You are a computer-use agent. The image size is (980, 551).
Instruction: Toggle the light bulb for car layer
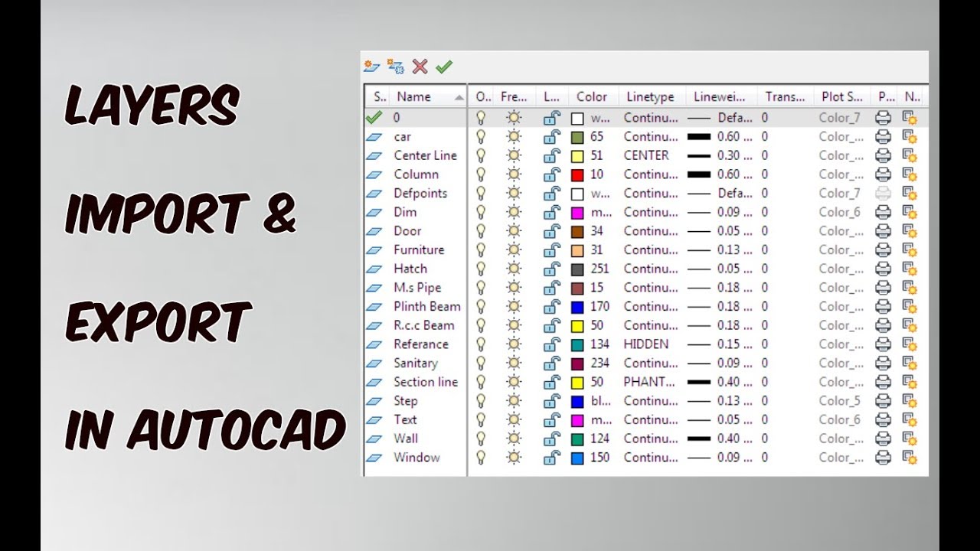click(481, 137)
